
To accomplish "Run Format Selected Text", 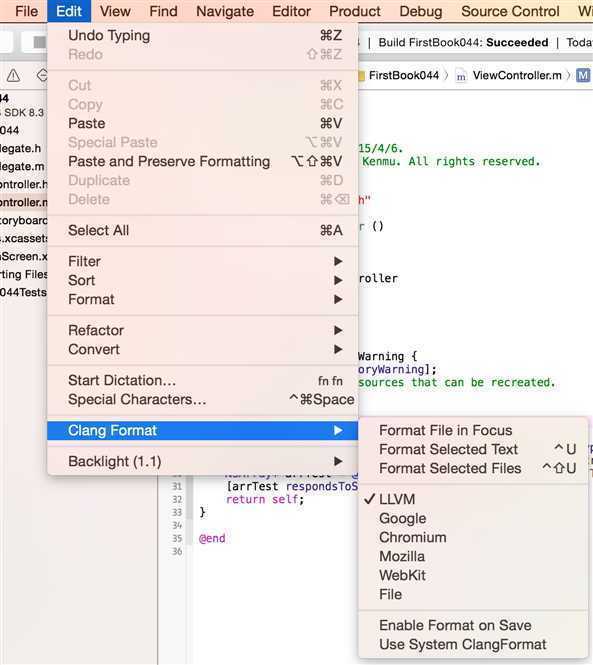I will tap(473, 449).
